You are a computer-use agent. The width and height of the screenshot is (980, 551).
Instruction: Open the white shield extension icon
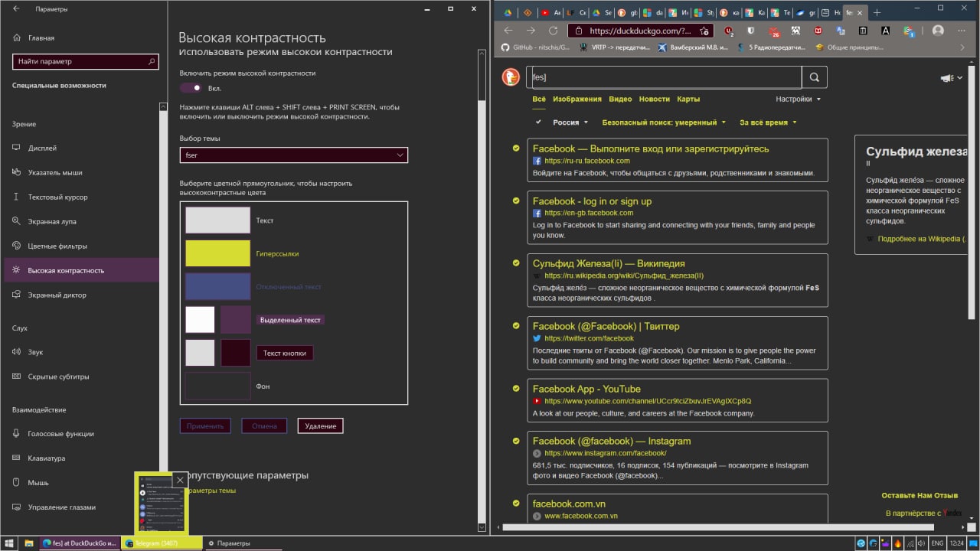751,31
